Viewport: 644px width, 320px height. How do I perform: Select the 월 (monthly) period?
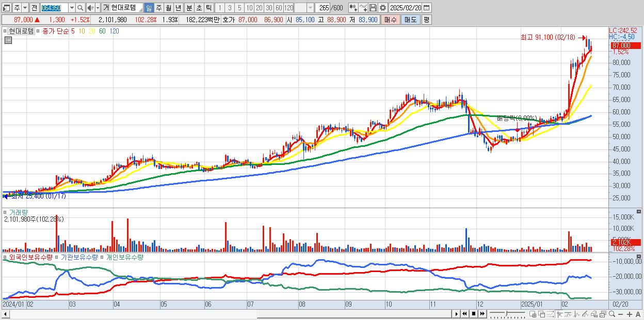[168, 8]
